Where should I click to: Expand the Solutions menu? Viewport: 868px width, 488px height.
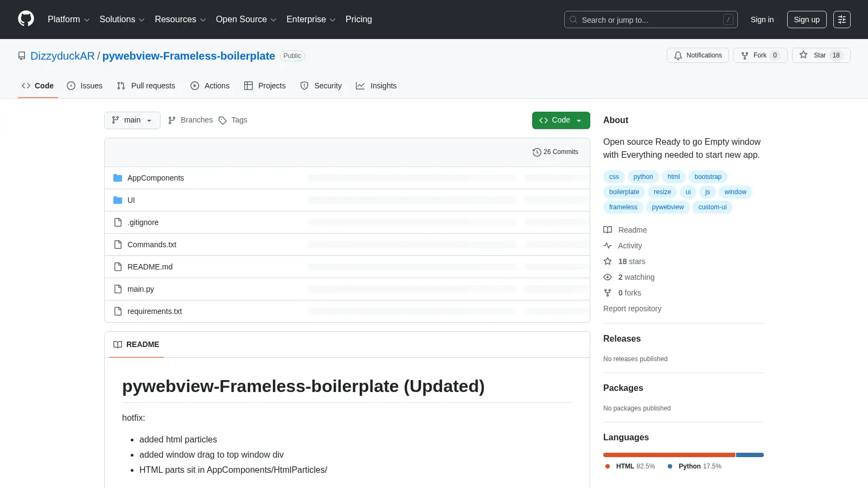click(122, 20)
